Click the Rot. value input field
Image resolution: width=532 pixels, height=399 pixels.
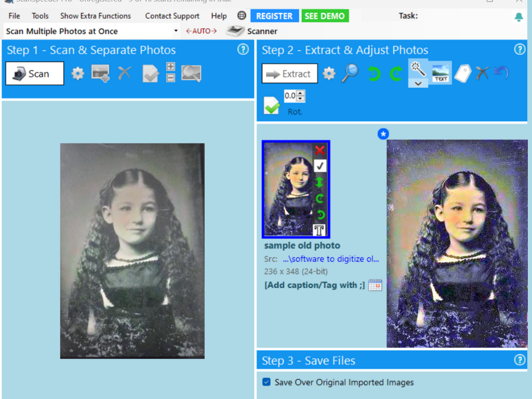(290, 96)
